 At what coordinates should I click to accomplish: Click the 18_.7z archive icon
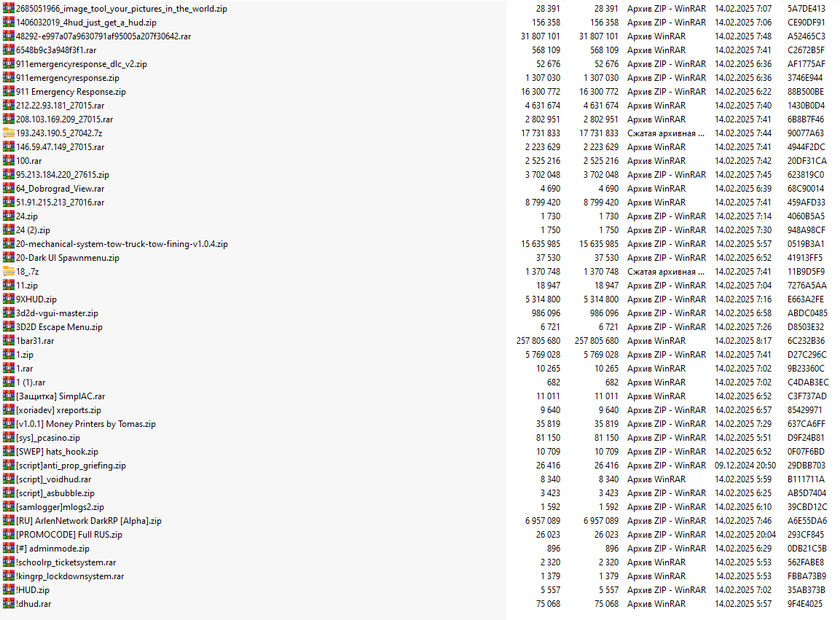point(9,272)
